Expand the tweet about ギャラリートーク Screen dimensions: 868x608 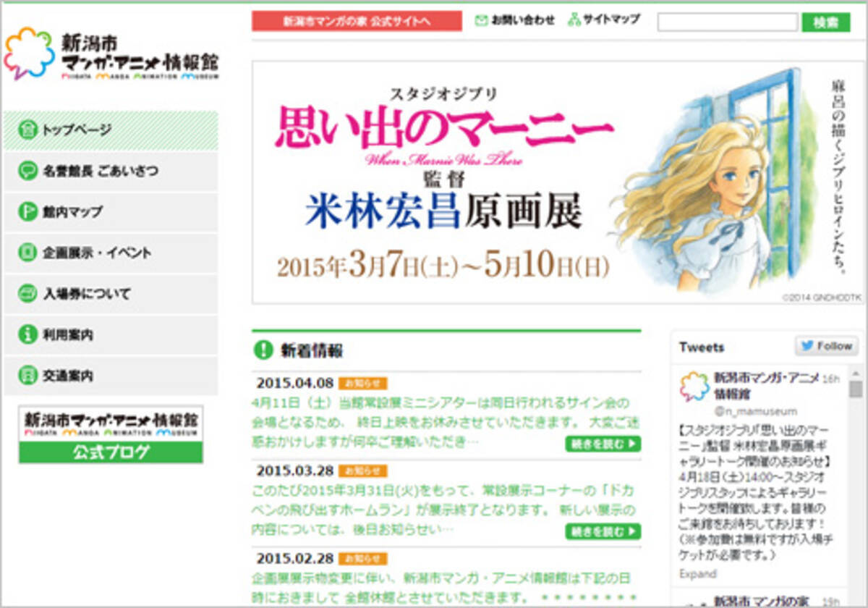(x=697, y=573)
